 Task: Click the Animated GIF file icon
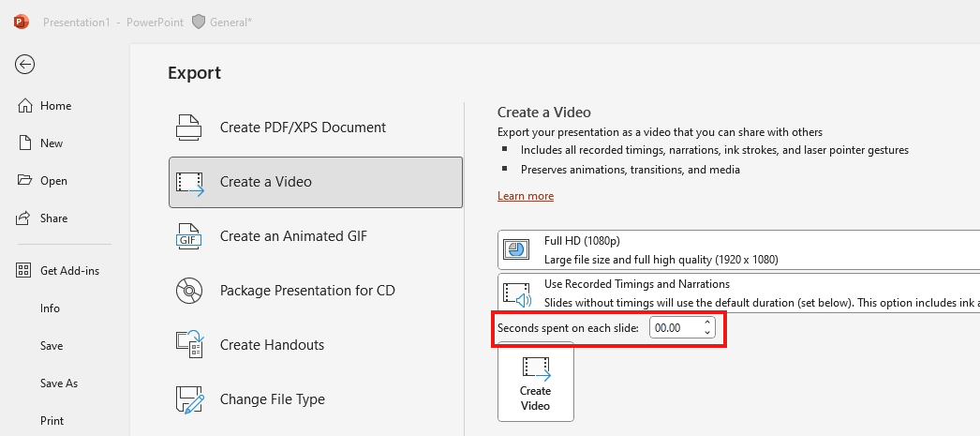(188, 236)
